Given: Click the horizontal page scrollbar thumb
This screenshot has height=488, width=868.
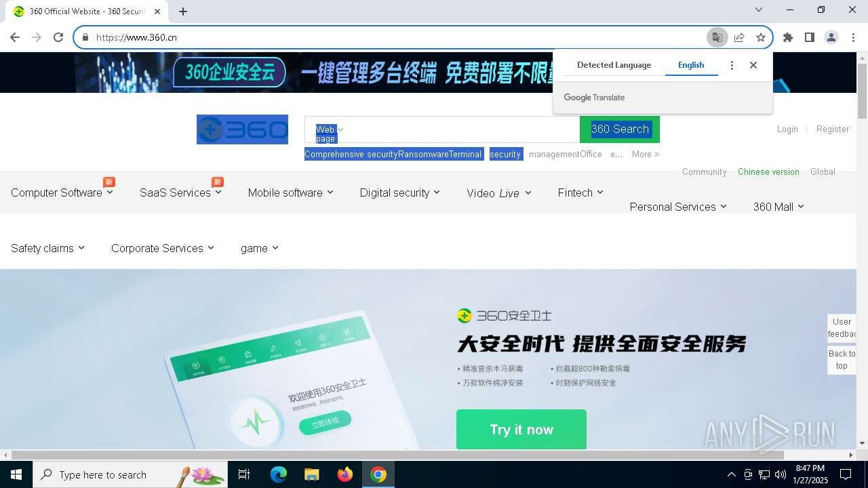Looking at the screenshot, I should 397,455.
